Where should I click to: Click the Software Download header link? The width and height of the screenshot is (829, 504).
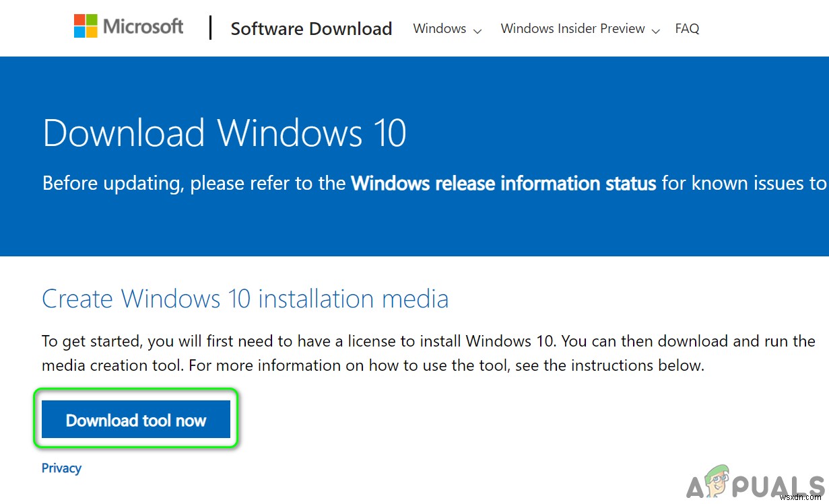[x=311, y=28]
